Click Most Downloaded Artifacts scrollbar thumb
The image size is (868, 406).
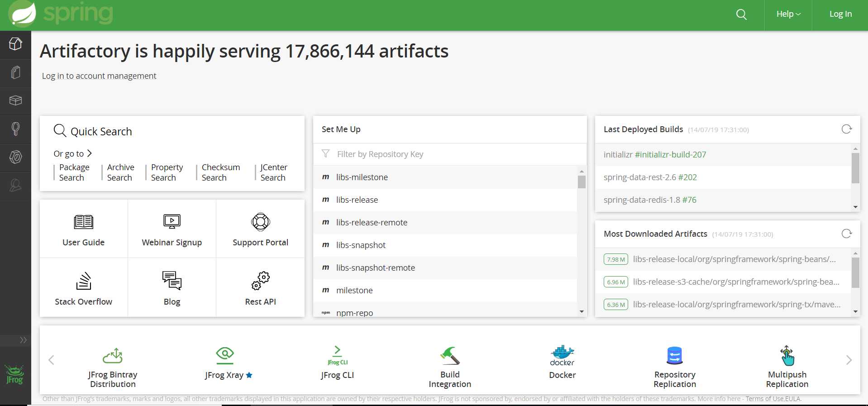855,272
